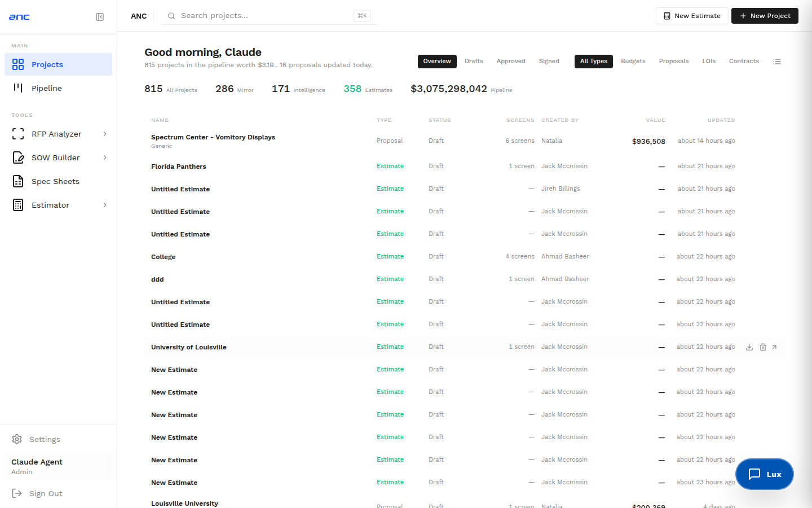This screenshot has width=812, height=508.
Task: Click the Settings gear icon
Action: [x=17, y=439]
